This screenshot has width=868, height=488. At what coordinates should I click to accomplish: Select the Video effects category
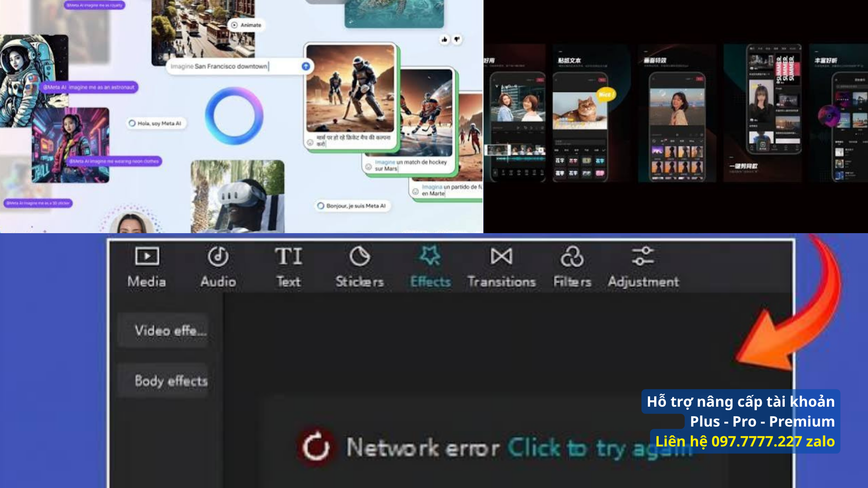click(170, 330)
